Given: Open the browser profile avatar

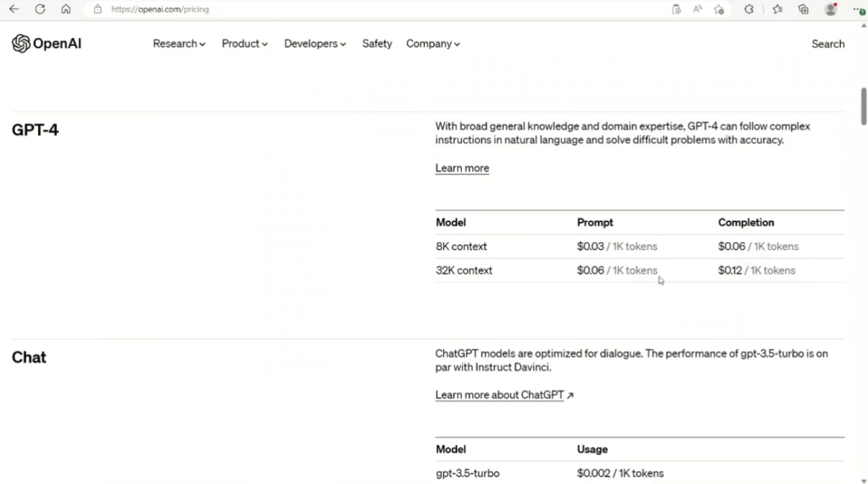Looking at the screenshot, I should pos(831,9).
